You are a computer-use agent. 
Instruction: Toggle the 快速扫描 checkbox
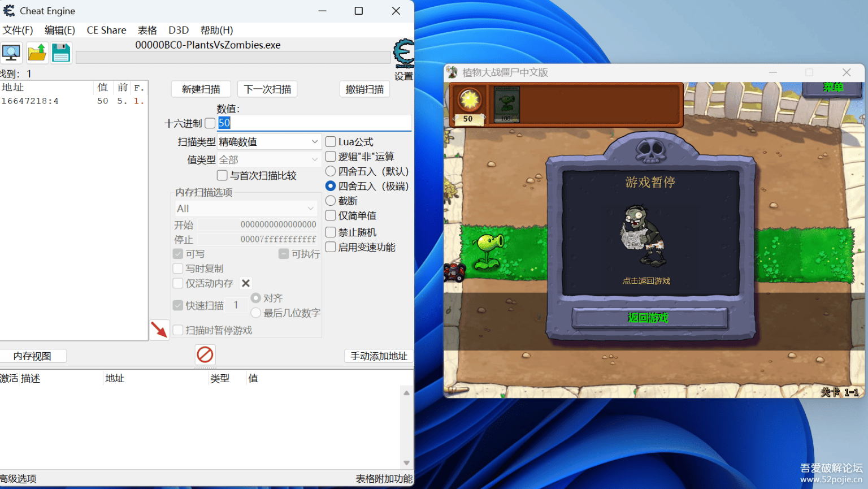tap(178, 305)
